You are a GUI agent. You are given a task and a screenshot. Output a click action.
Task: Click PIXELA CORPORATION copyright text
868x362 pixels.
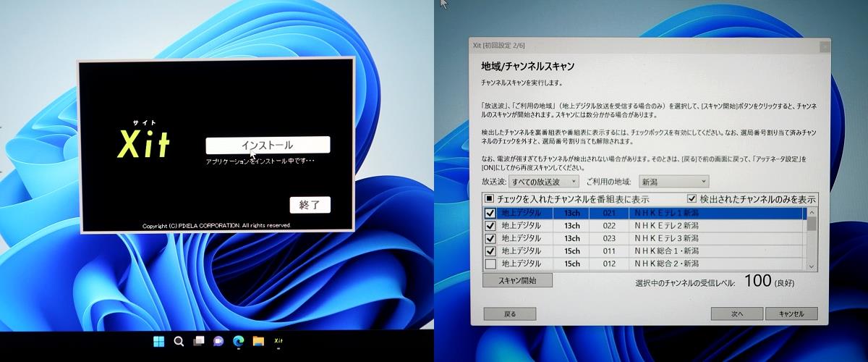point(217,226)
